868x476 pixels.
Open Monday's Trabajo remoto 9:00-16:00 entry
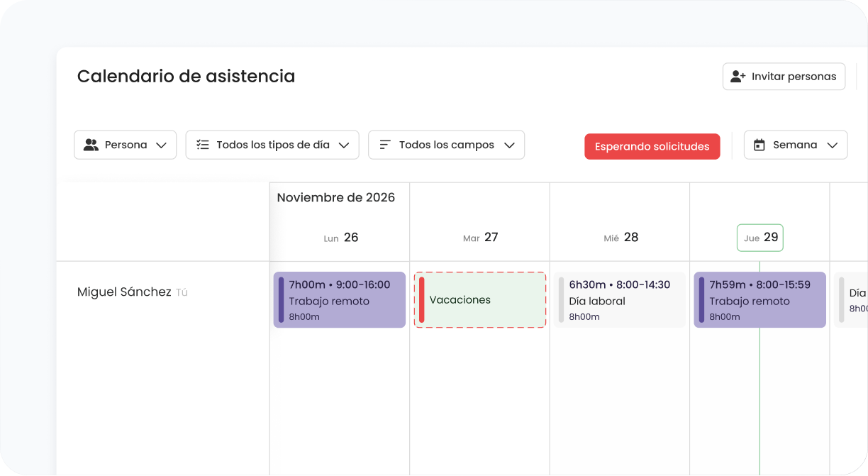click(x=340, y=300)
